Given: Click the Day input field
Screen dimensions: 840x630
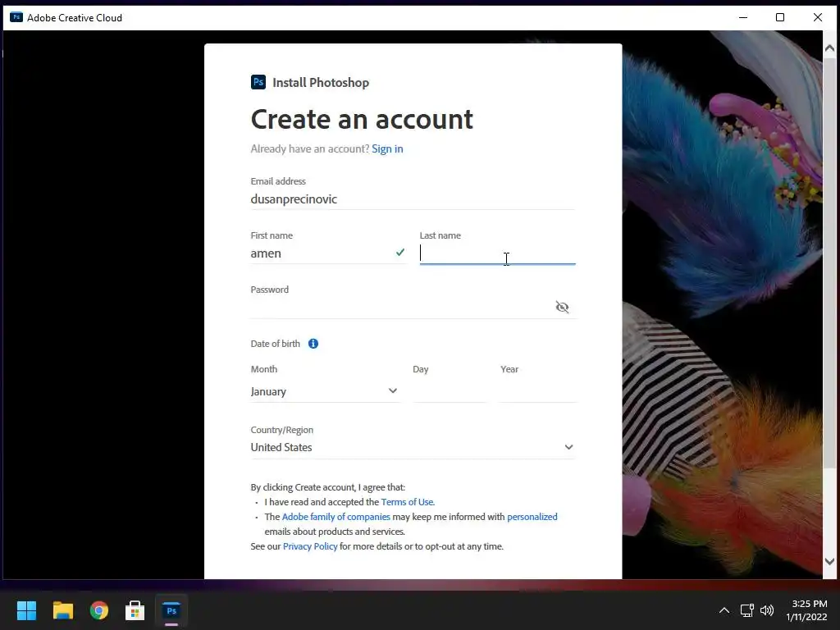Looking at the screenshot, I should pos(450,391).
